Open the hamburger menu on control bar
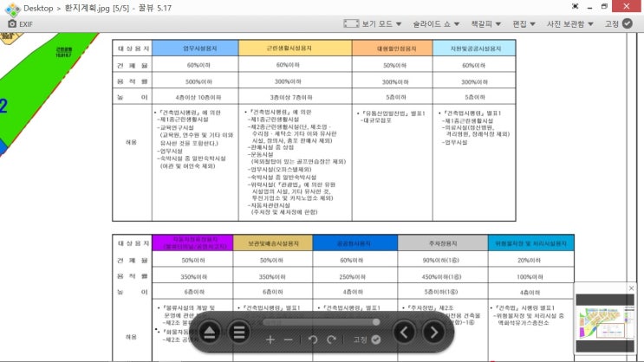 [239, 332]
